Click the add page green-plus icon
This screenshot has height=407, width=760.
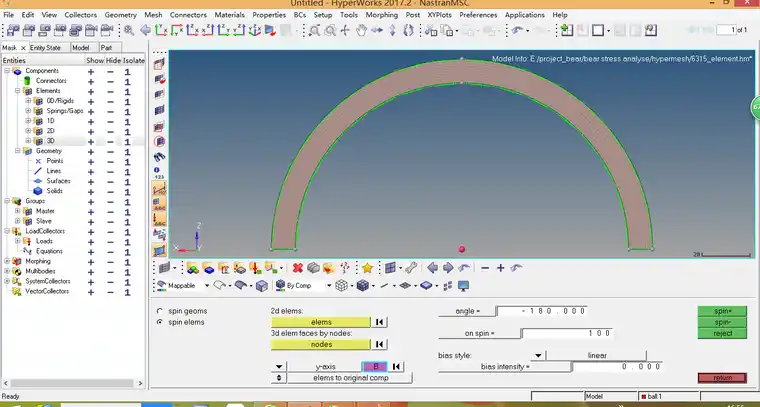(567, 31)
